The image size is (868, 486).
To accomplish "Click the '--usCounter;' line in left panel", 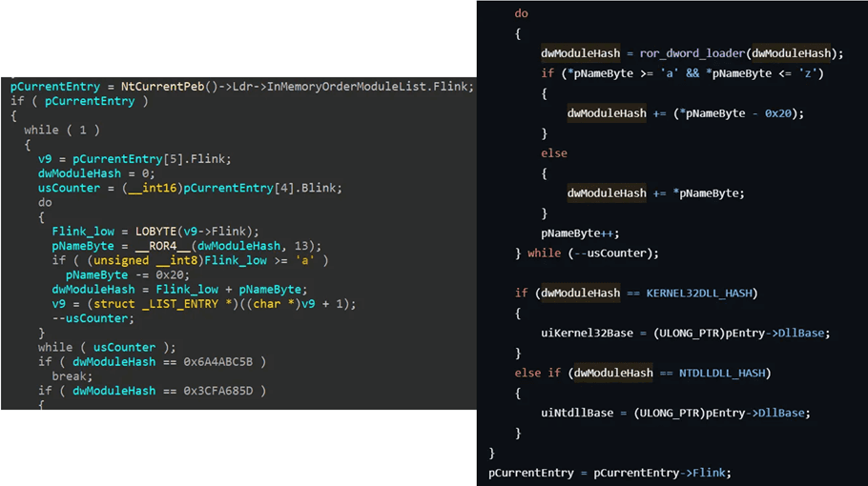I will coord(93,318).
